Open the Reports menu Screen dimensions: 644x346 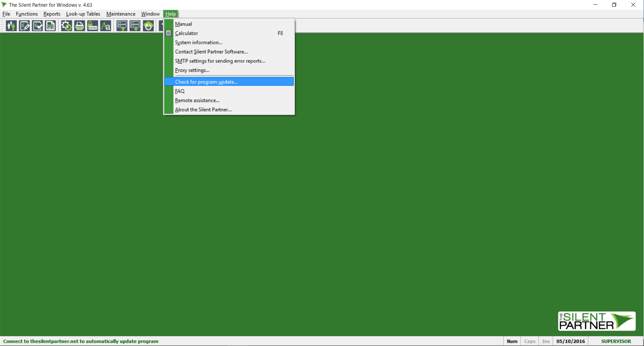click(x=52, y=14)
